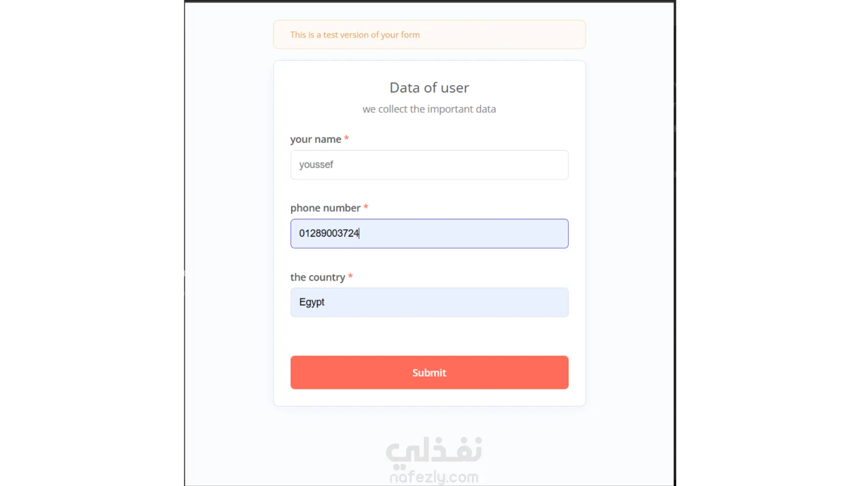The height and width of the screenshot is (486, 868).
Task: Click the nafezly.com watermark text
Action: (434, 477)
